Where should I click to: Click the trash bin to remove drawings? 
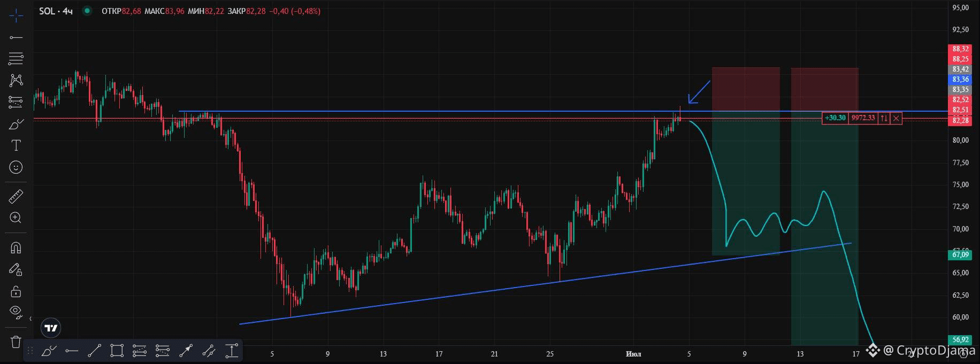[16, 342]
